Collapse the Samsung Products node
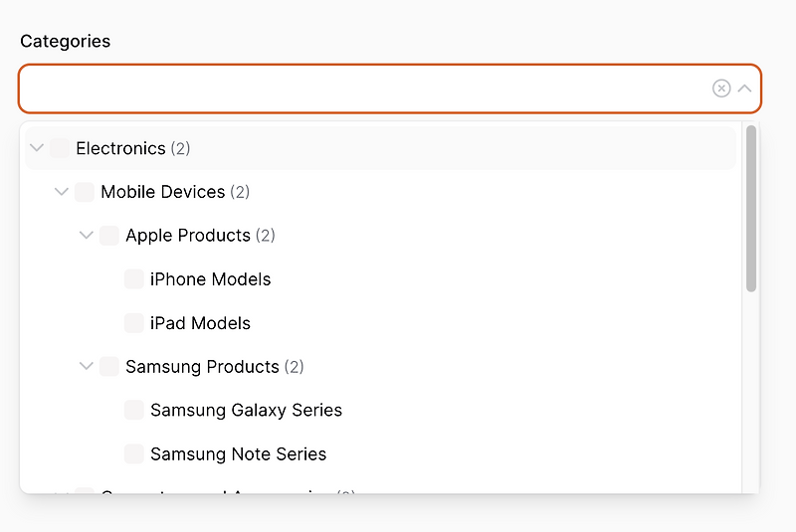 [87, 366]
